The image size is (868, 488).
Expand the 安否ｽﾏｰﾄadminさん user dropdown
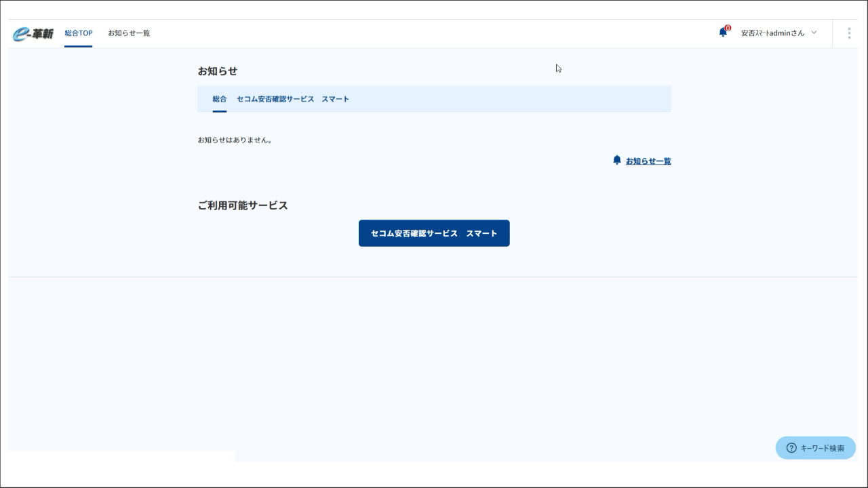778,33
